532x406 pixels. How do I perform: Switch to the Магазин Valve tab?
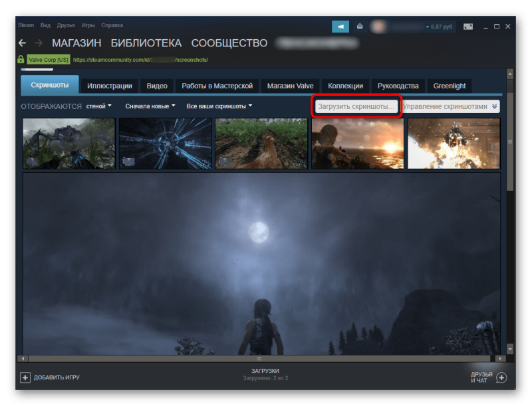coord(290,86)
